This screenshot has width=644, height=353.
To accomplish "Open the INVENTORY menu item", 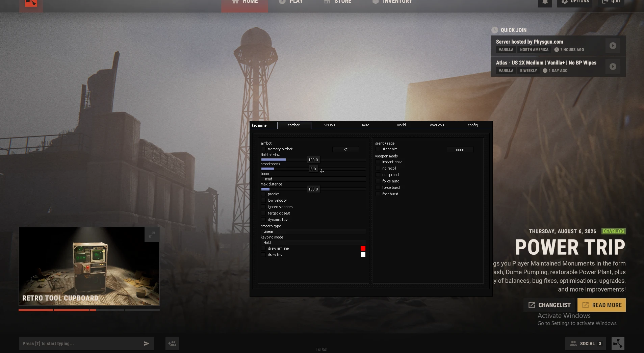I will [x=392, y=3].
